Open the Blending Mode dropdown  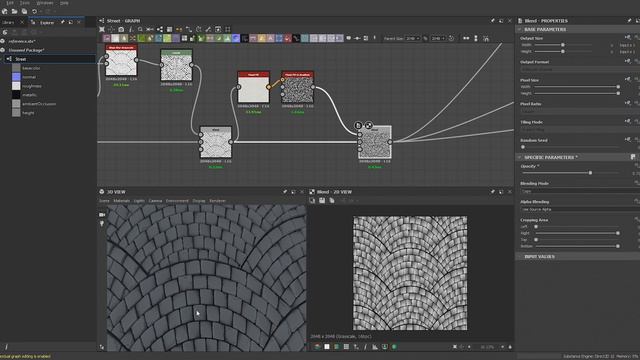(580, 191)
